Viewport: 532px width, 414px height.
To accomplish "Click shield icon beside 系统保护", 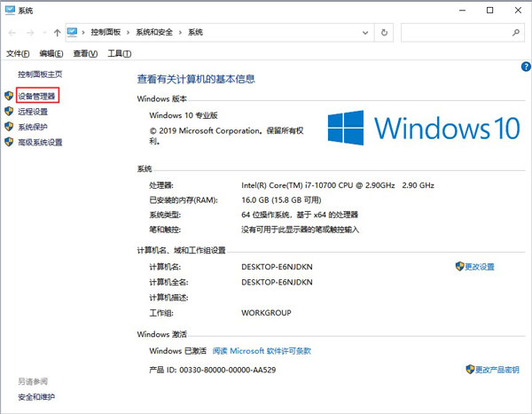I will pyautogui.click(x=9, y=127).
